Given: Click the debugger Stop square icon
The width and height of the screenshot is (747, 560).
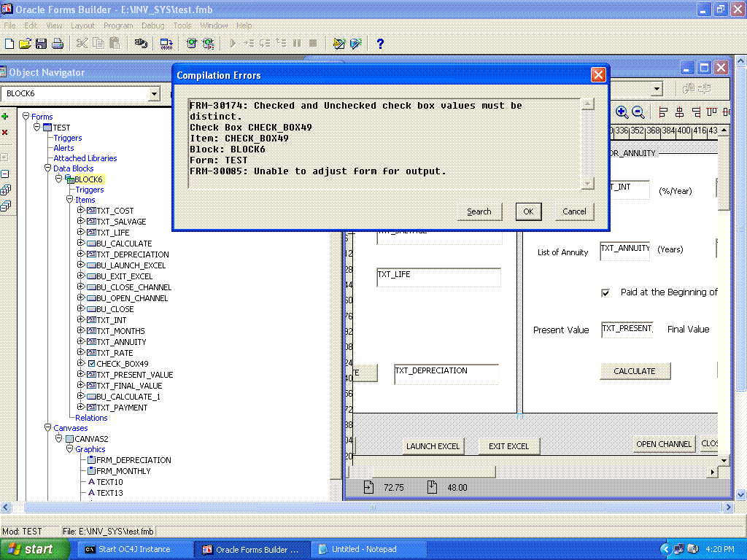Looking at the screenshot, I should 313,43.
